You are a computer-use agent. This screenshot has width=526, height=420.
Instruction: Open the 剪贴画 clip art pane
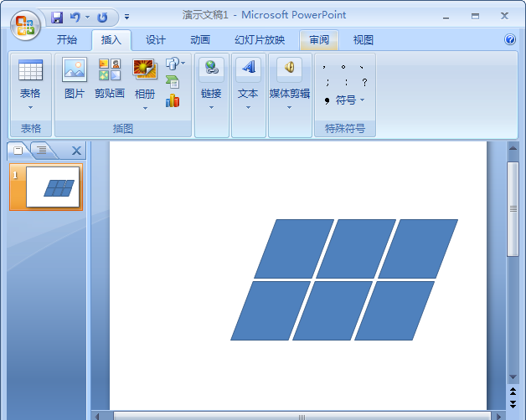pyautogui.click(x=110, y=78)
